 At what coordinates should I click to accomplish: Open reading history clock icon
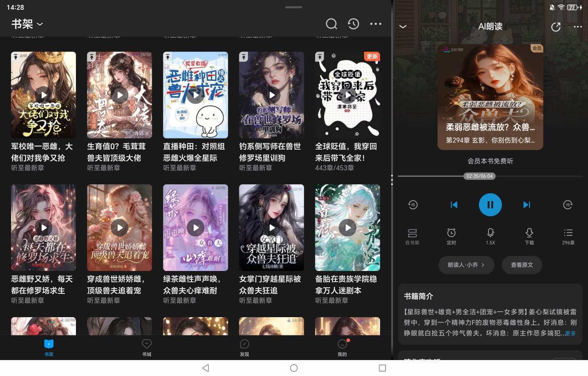(353, 24)
